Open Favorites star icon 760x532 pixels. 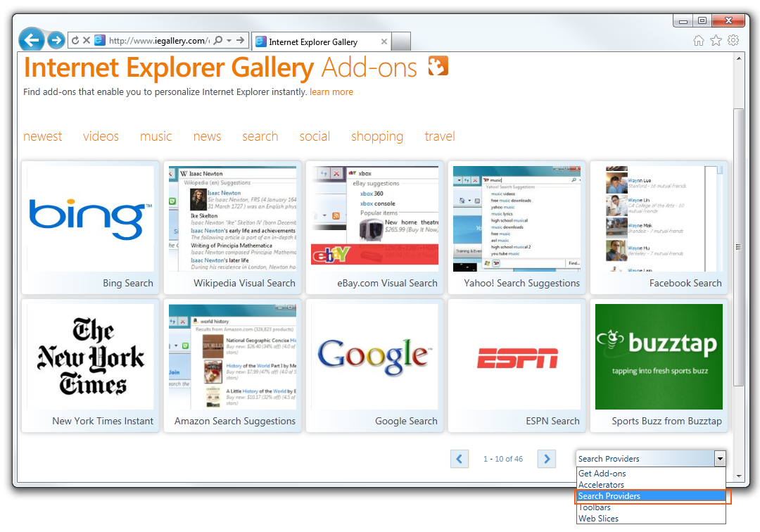(x=716, y=41)
